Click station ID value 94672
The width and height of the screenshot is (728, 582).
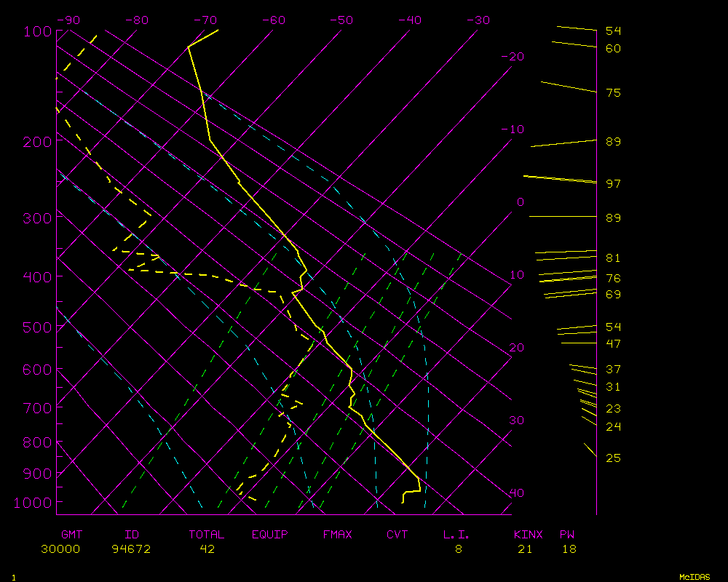(131, 549)
